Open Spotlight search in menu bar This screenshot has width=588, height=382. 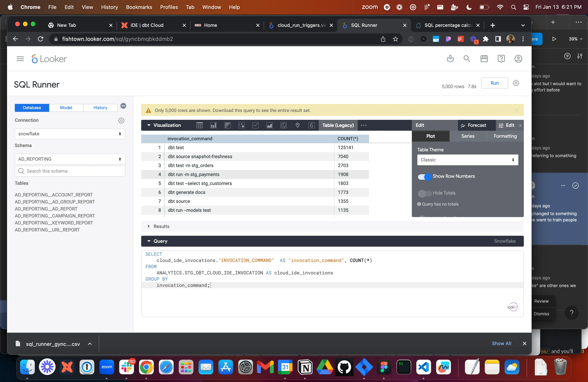tap(513, 7)
